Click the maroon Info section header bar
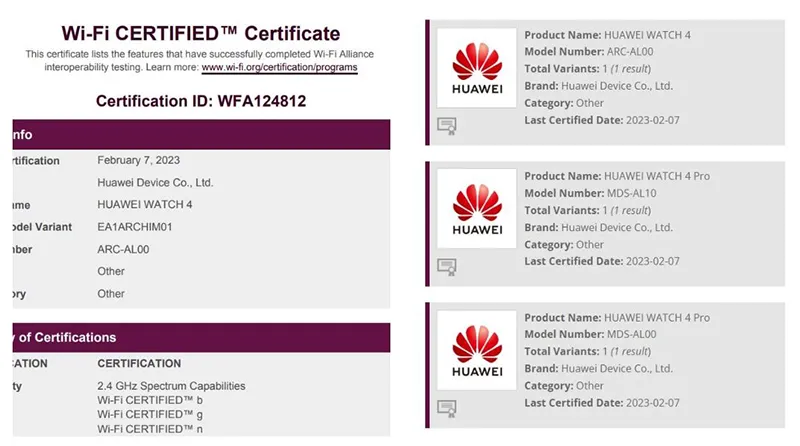Image resolution: width=800 pixels, height=446 pixels. click(200, 134)
